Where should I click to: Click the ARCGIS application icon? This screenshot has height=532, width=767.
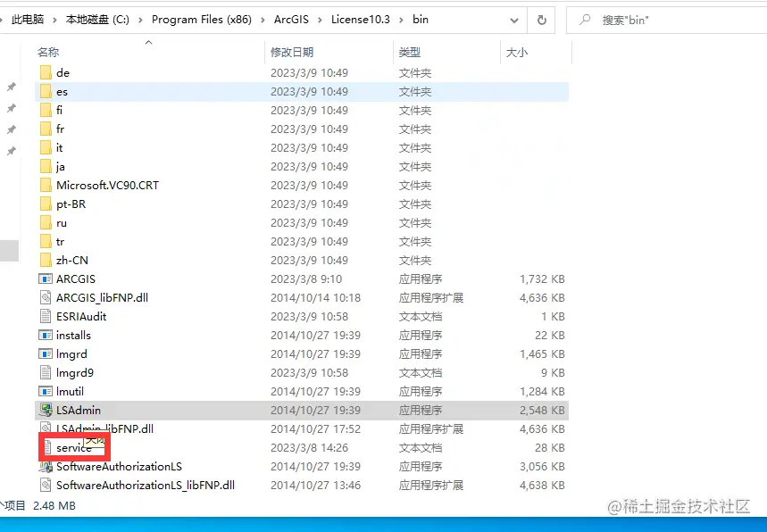coord(46,279)
